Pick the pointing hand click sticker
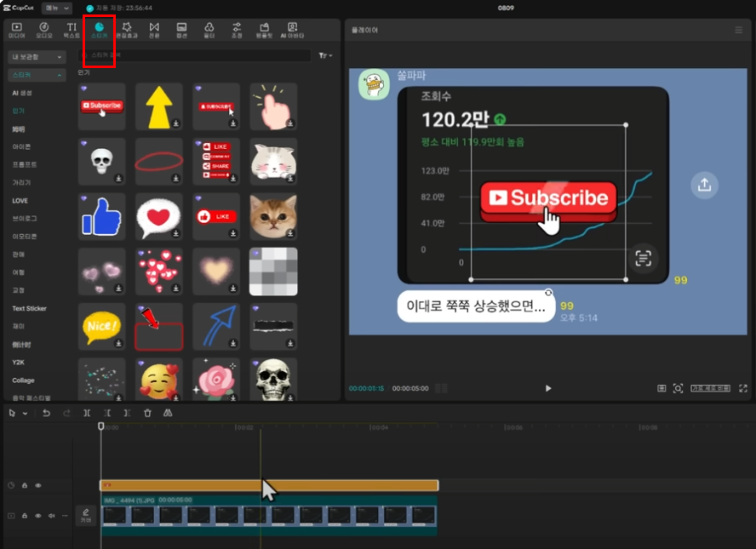756x549 pixels. [273, 106]
